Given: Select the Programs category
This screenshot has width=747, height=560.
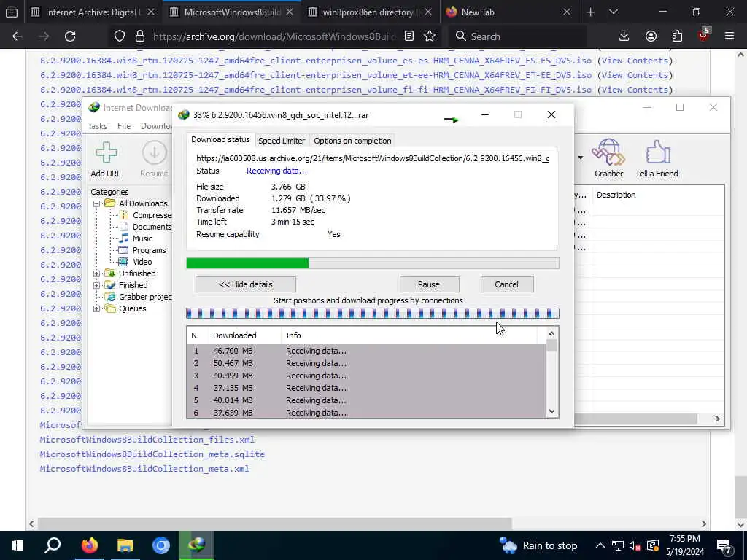Looking at the screenshot, I should click(149, 250).
